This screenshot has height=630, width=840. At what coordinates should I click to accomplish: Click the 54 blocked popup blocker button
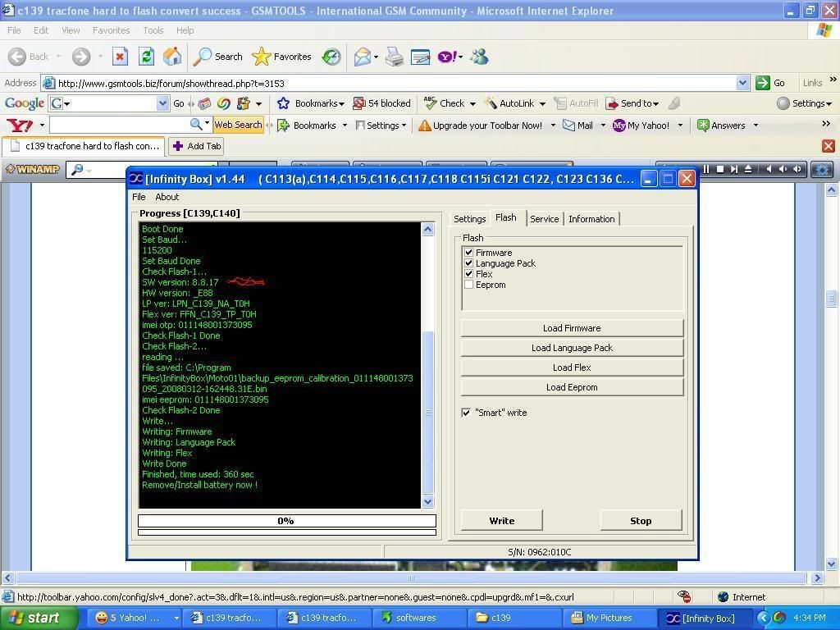(382, 103)
